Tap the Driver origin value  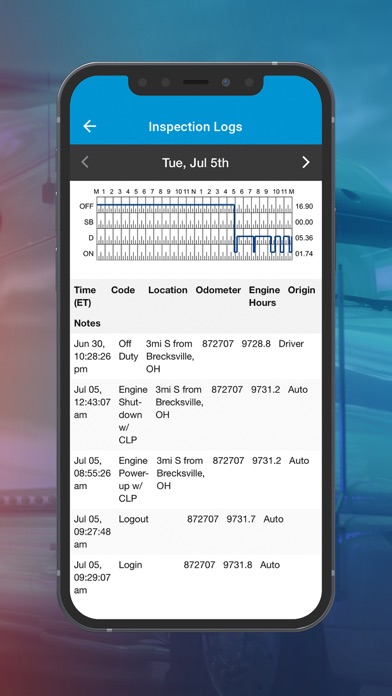click(291, 344)
